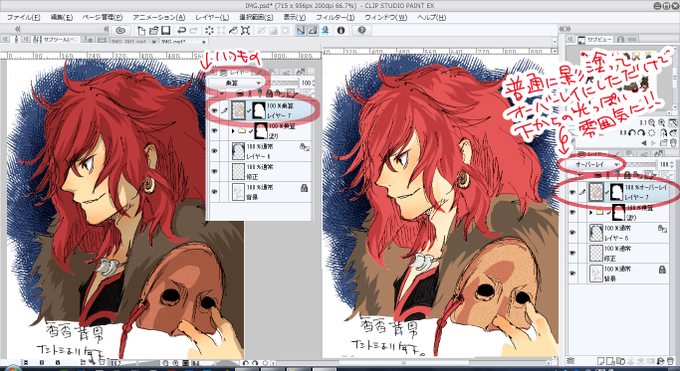Open document tab list arrow
The height and width of the screenshot is (371, 680).
pos(554,42)
